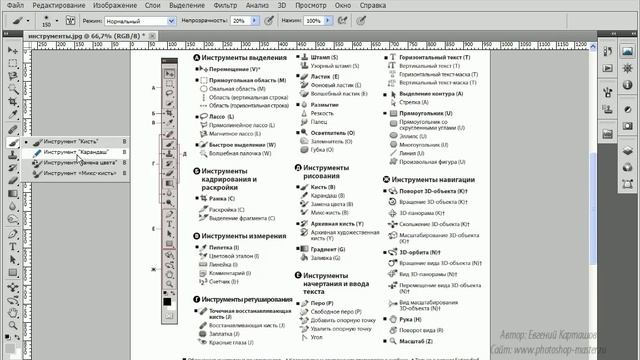
Task: Switch to the инструменты.jpg document tab
Action: (87, 36)
